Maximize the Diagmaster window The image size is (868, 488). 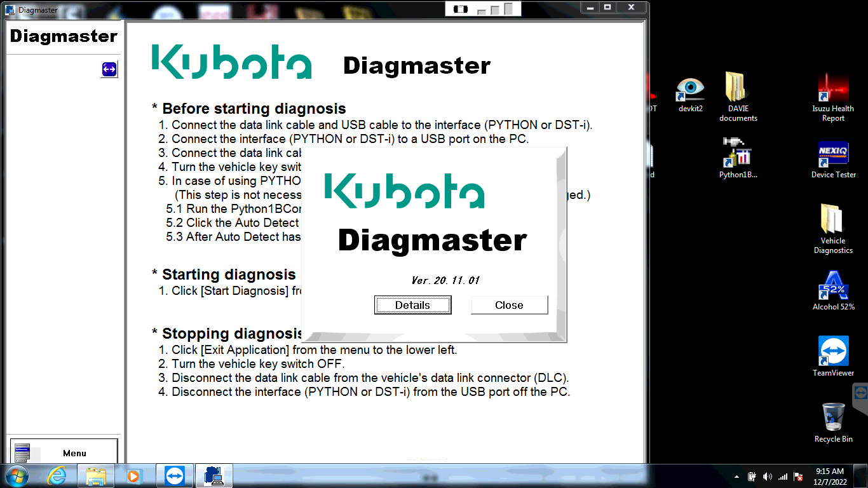point(608,7)
